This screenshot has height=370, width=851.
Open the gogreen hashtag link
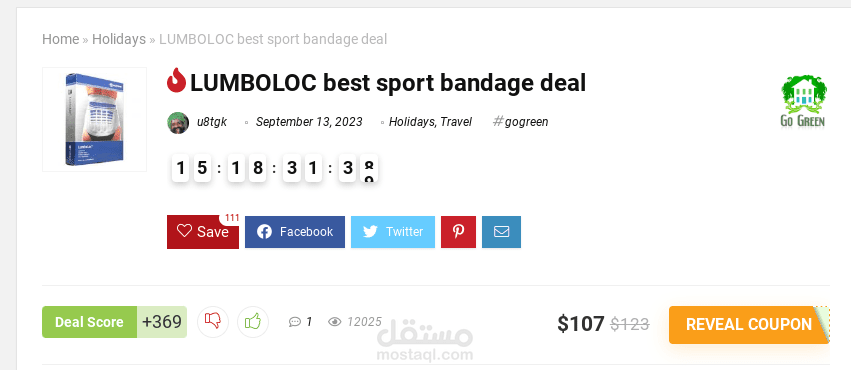tap(520, 122)
